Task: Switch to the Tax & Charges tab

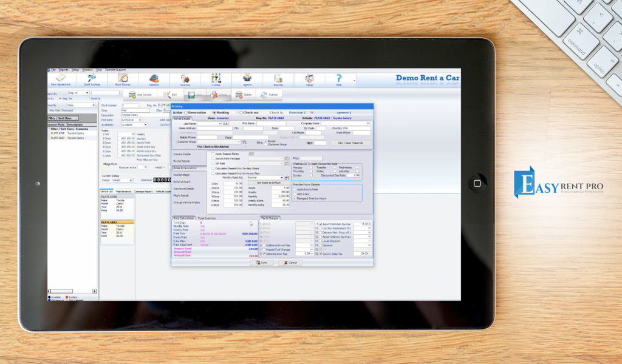Action: [x=270, y=218]
